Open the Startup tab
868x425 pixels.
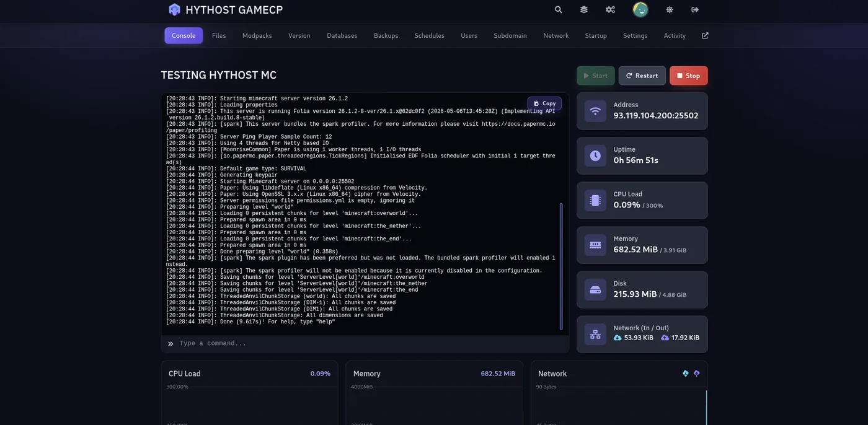(596, 35)
